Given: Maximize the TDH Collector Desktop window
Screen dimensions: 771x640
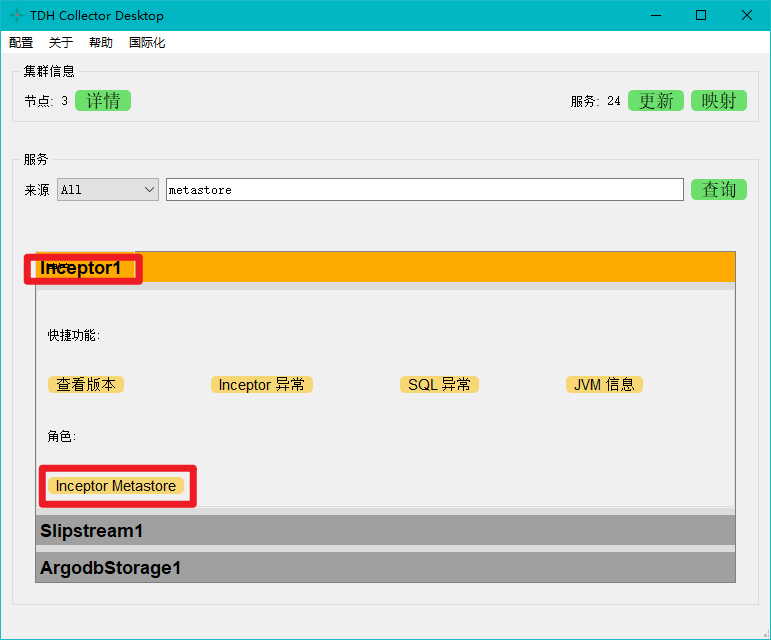Looking at the screenshot, I should (701, 15).
